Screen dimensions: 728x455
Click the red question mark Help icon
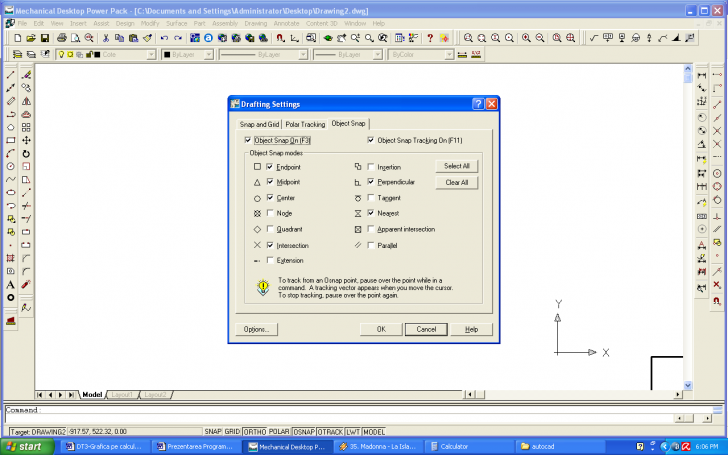430,38
